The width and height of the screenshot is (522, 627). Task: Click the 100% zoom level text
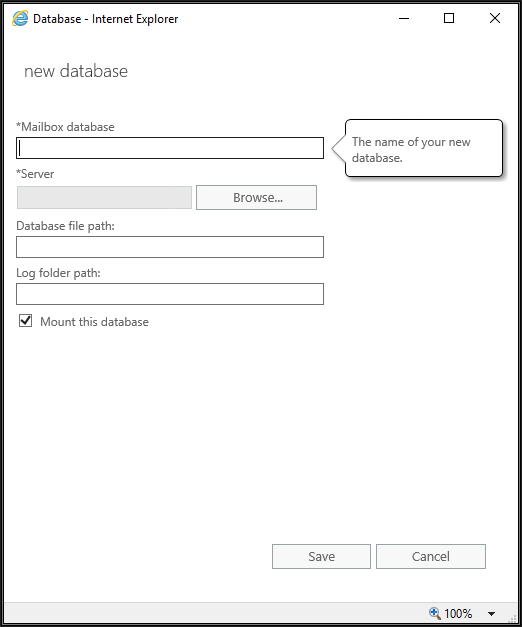click(458, 613)
